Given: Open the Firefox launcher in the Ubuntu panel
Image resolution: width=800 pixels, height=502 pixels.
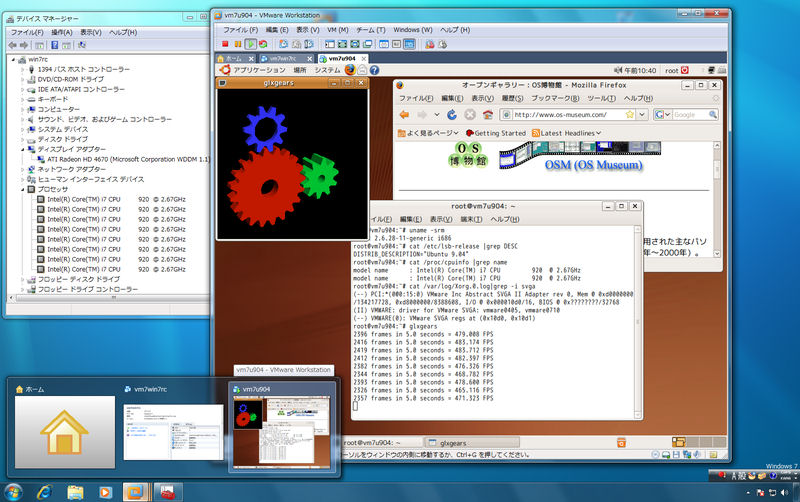Looking at the screenshot, I should pos(350,70).
